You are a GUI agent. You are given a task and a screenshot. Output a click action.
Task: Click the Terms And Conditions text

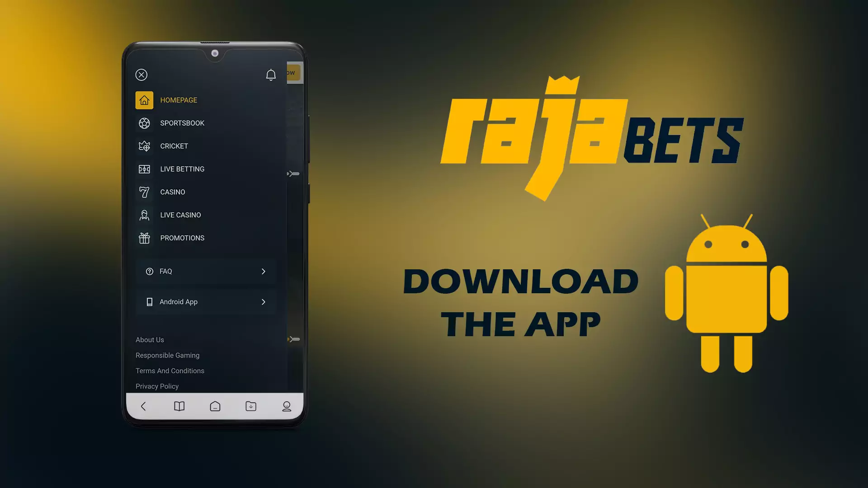[170, 370]
